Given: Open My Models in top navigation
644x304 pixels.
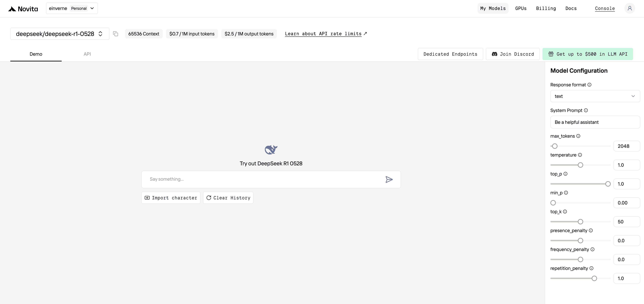Looking at the screenshot, I should pyautogui.click(x=493, y=8).
